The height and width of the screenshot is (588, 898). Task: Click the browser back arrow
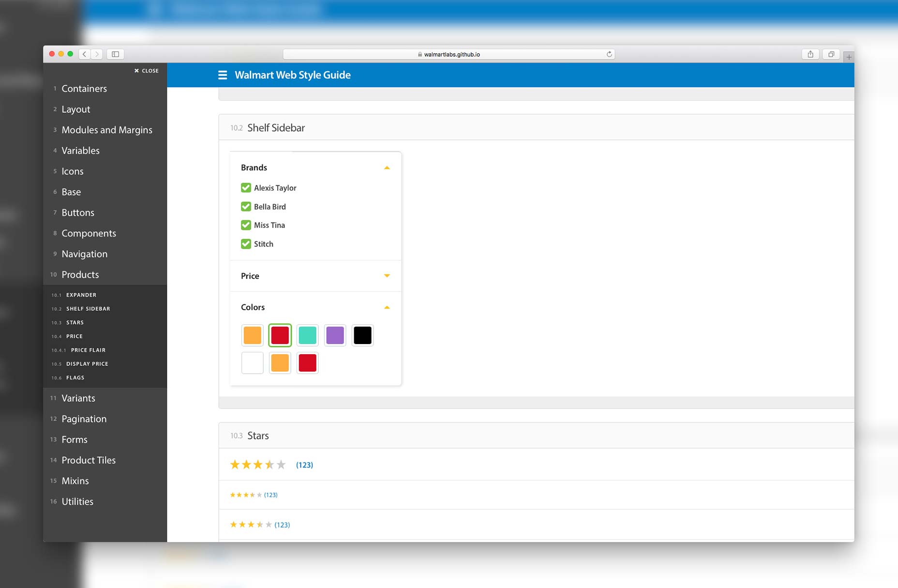click(x=85, y=54)
